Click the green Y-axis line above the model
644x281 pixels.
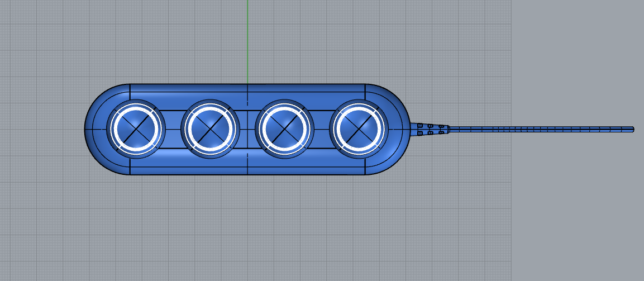(247, 39)
